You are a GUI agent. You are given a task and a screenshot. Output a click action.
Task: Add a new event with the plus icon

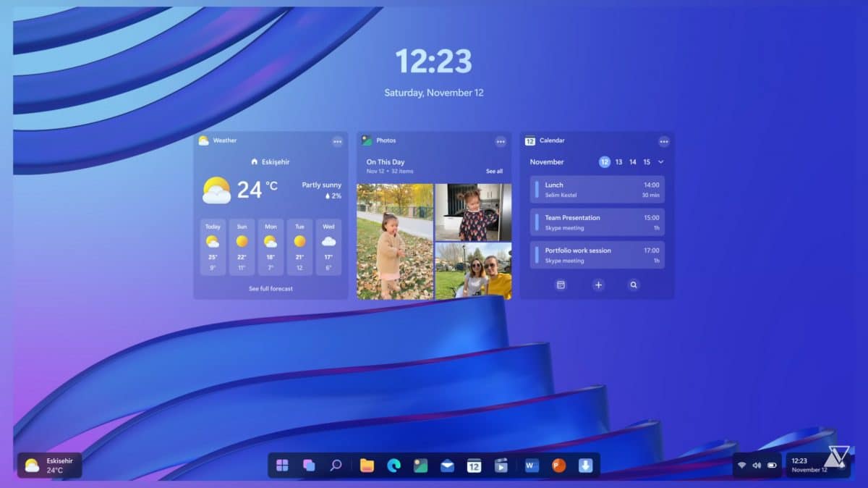(x=598, y=285)
